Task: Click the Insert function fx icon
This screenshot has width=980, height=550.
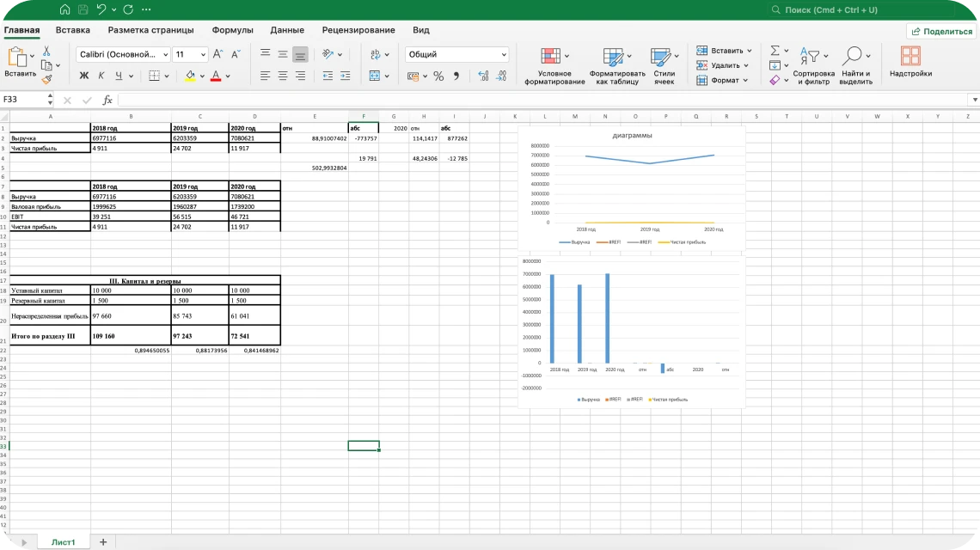Action: point(107,100)
